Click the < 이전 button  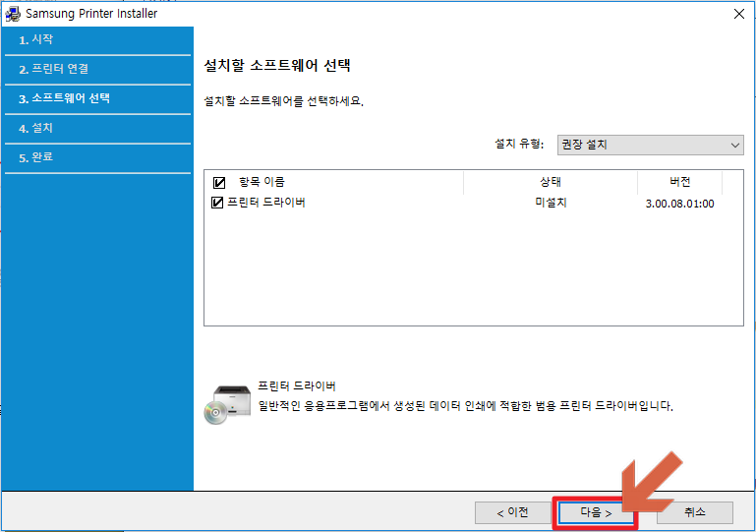(513, 512)
